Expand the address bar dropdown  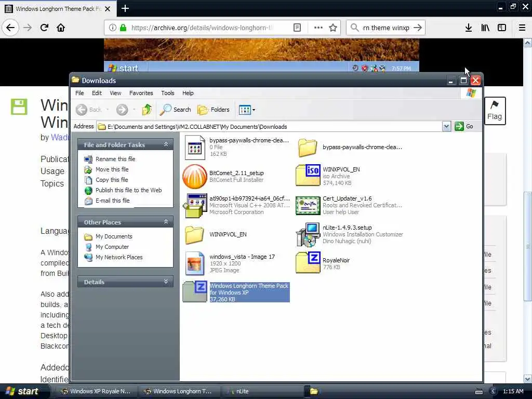[x=446, y=127]
